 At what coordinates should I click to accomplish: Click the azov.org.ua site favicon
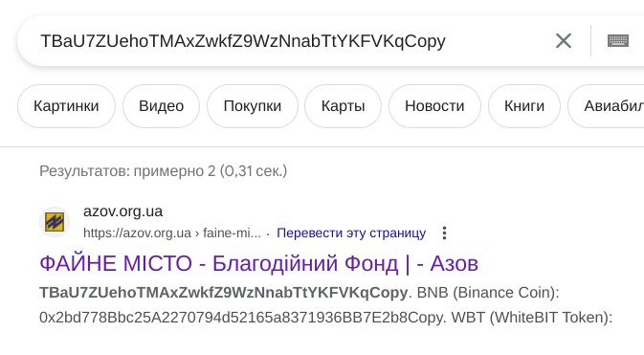coord(55,222)
